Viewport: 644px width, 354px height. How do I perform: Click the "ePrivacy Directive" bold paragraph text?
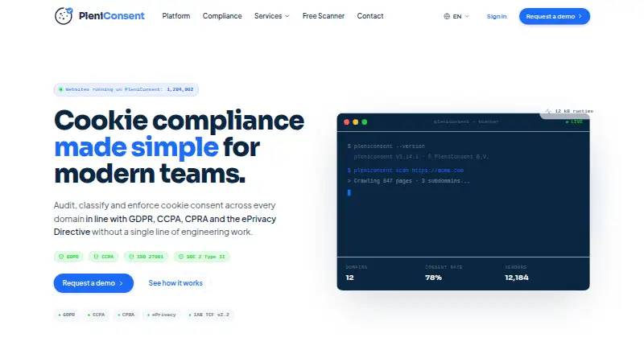[x=165, y=225]
